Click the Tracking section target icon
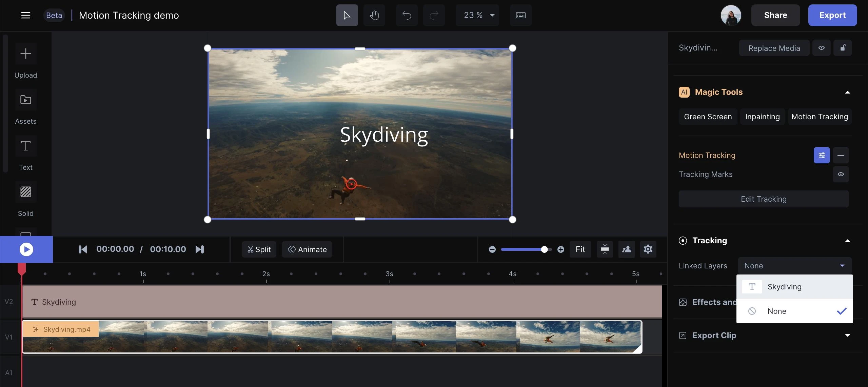 pyautogui.click(x=683, y=241)
